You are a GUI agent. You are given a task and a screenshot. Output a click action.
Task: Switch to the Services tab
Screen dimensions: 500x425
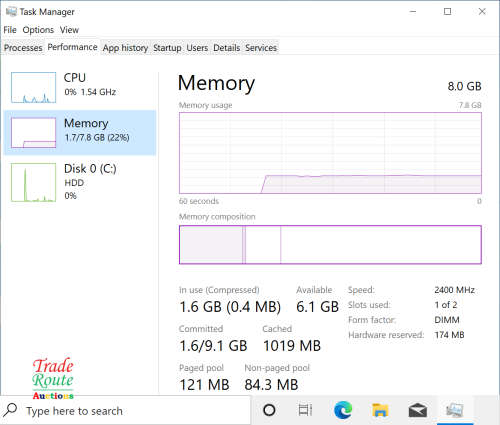[261, 48]
